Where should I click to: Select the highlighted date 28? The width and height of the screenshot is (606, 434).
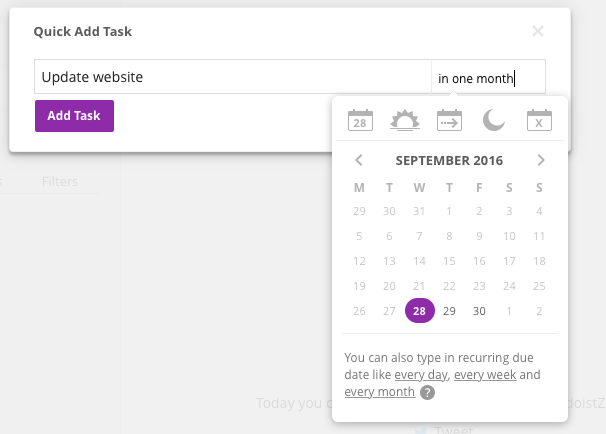point(419,311)
